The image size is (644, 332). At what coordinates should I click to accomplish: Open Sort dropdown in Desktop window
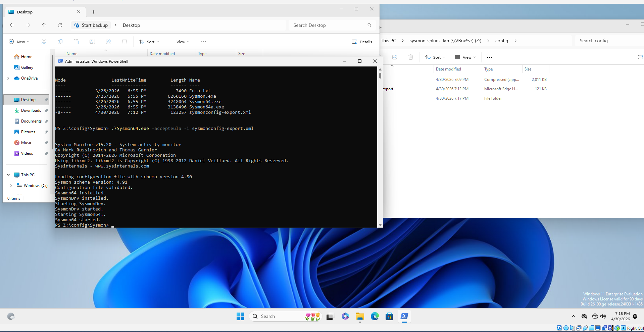(x=149, y=42)
